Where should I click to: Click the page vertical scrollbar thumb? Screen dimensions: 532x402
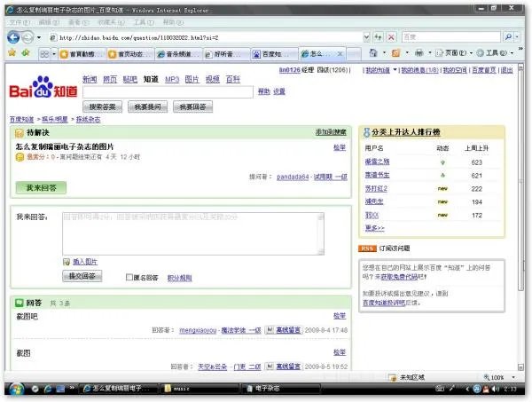click(x=521, y=179)
